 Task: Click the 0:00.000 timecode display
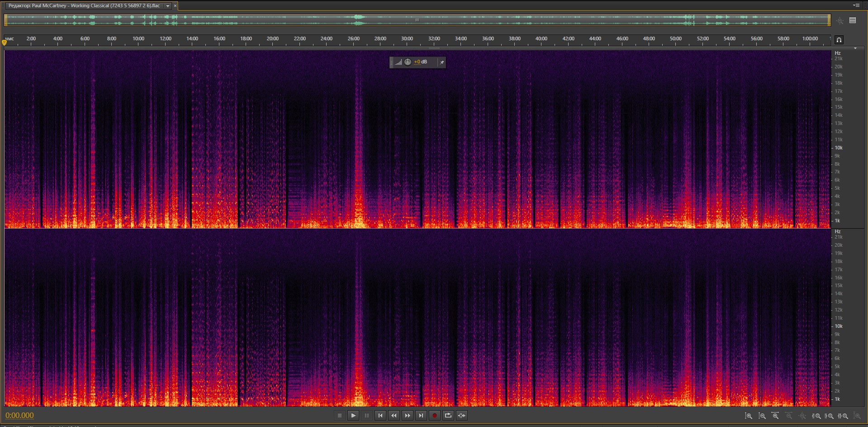click(19, 416)
